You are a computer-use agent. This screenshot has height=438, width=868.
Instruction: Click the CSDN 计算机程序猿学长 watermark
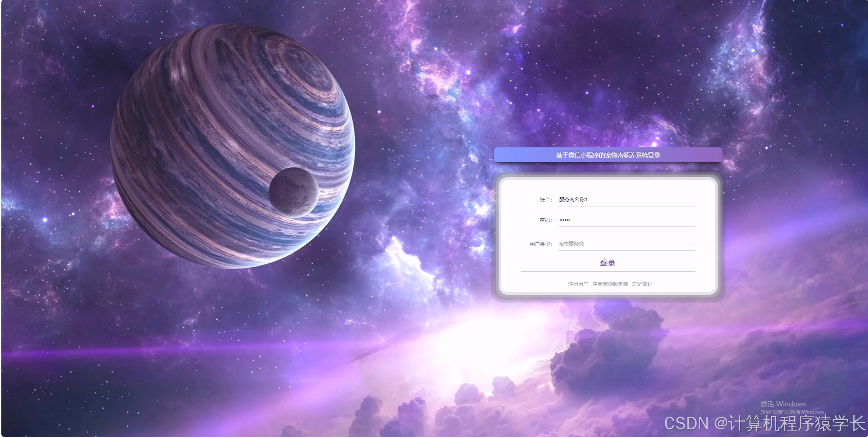click(764, 423)
